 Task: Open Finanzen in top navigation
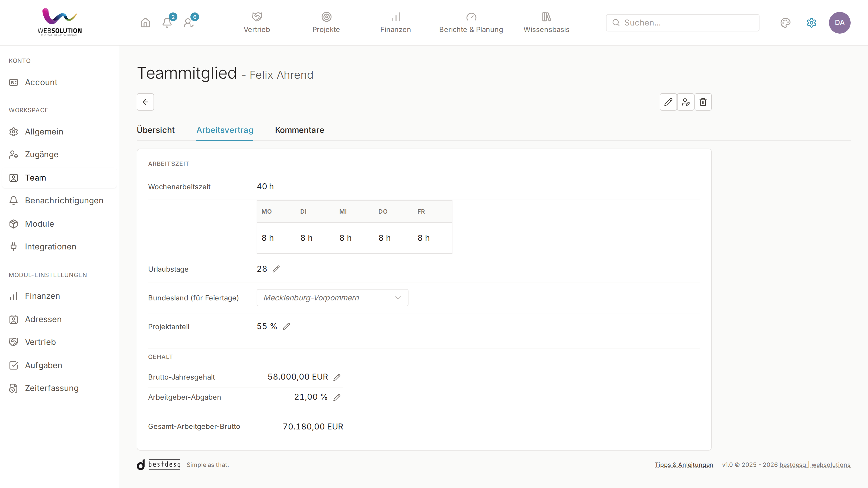coord(395,23)
